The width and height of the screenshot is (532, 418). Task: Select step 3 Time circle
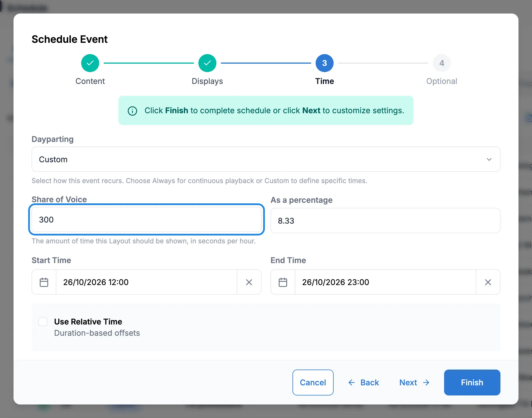tap(325, 63)
